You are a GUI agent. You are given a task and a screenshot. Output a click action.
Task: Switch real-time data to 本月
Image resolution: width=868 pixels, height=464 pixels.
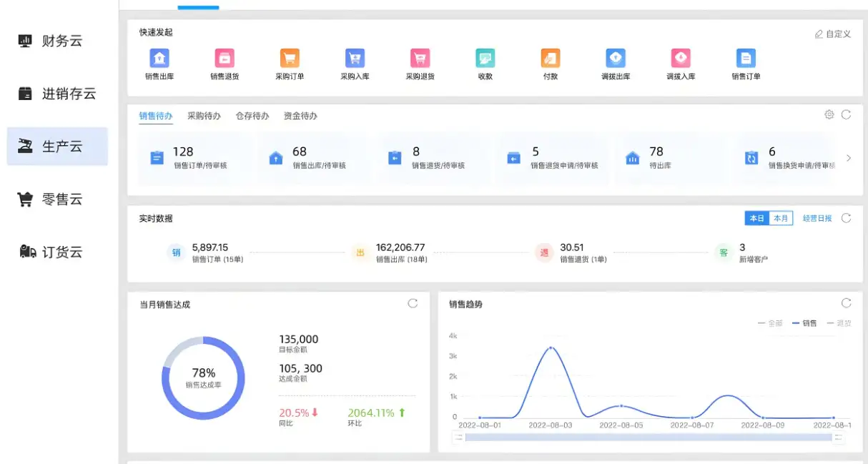coord(781,219)
